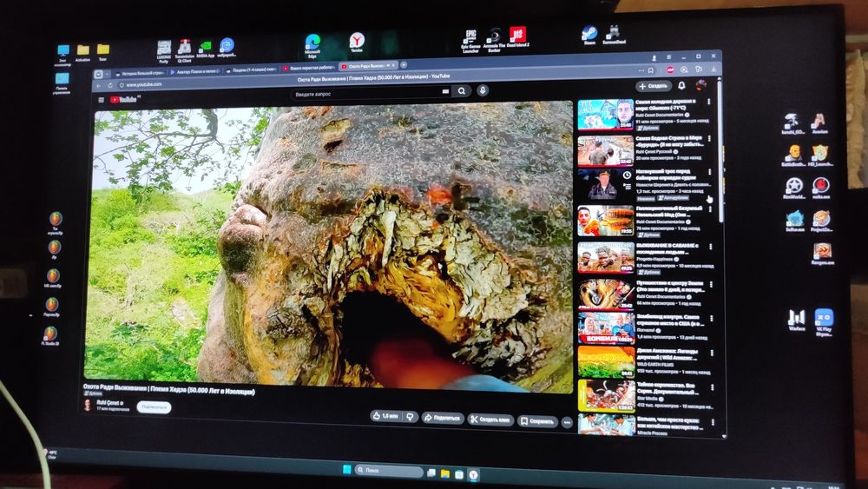Open the Ruhi Çenet channel avatar

pos(88,405)
